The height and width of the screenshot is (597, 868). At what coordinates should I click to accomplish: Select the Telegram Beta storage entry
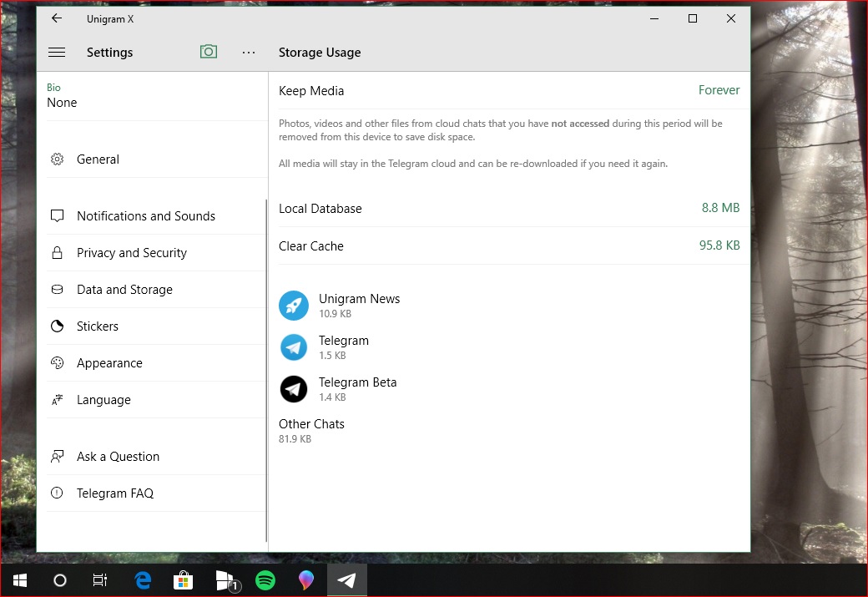(x=509, y=389)
